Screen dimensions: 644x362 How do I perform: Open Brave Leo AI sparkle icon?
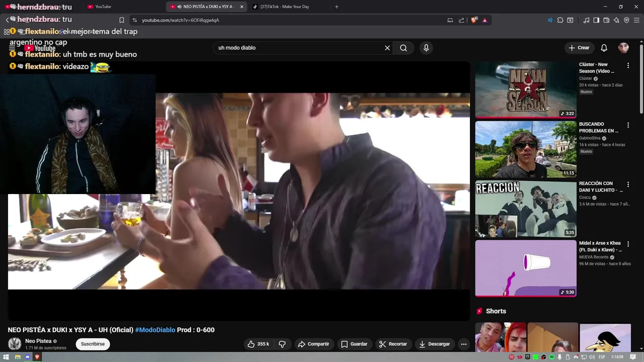(616, 20)
